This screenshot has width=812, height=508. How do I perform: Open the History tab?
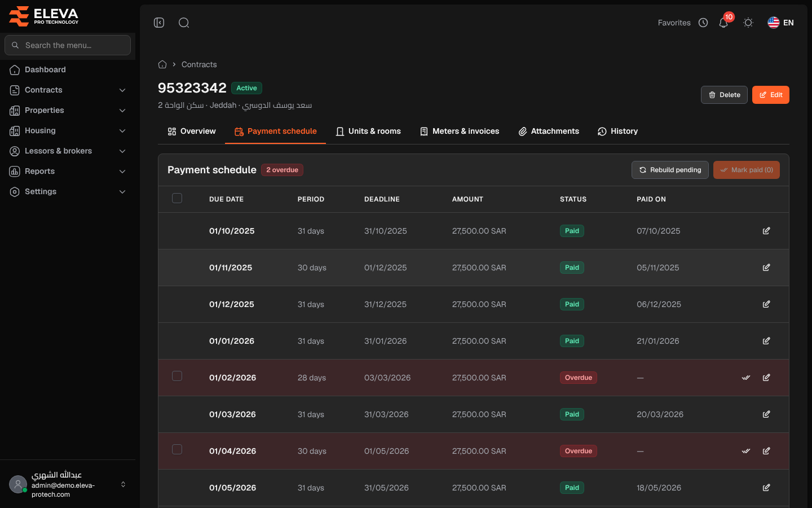click(x=617, y=131)
